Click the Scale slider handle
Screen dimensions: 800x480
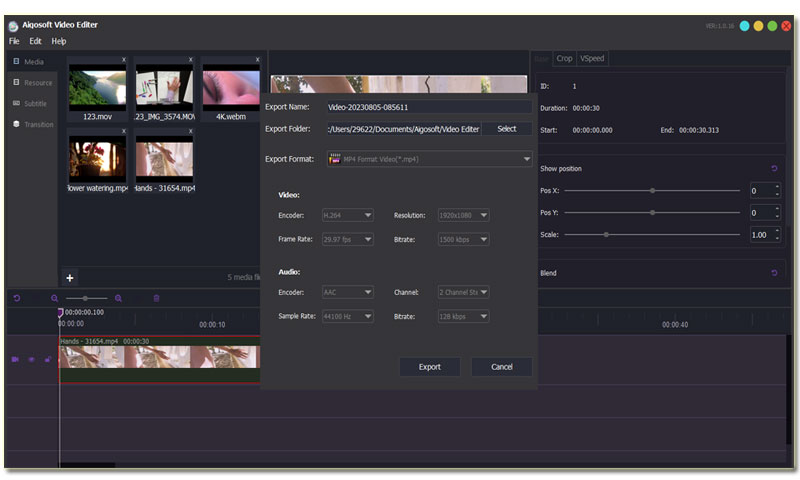coord(606,234)
